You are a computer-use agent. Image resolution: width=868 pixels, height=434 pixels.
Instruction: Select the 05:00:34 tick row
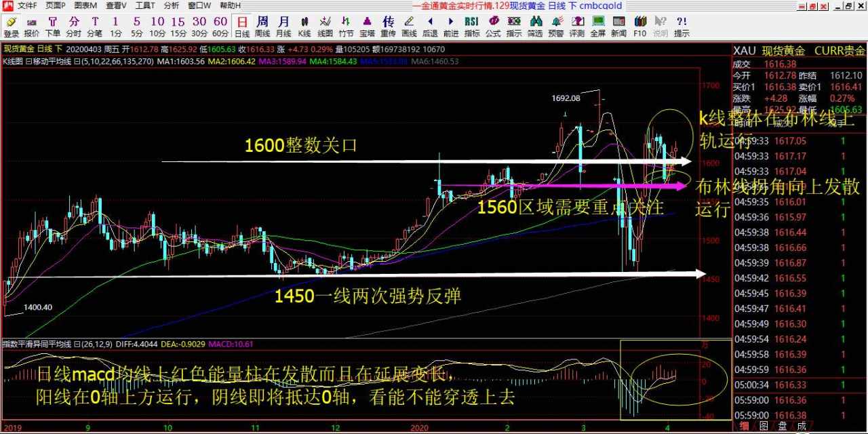coord(800,385)
